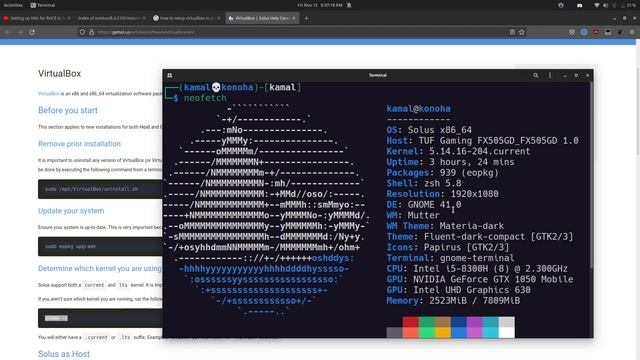Click the padlock site security icon
This screenshot has height=360, width=640.
coord(91,32)
